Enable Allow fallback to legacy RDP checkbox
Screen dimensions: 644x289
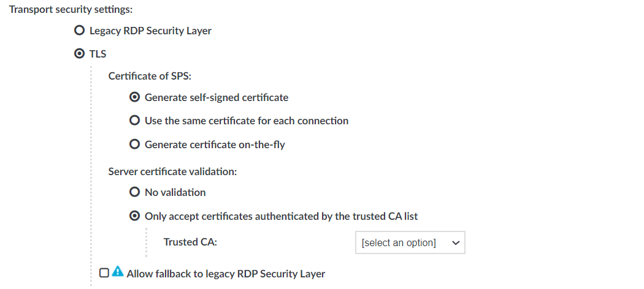click(104, 272)
